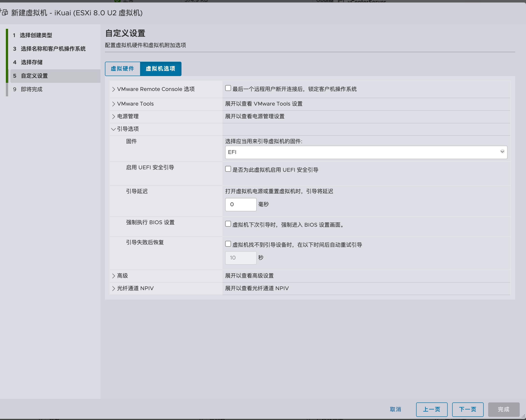The width and height of the screenshot is (526, 420).
Task: Enable lock guest OS after disconnect checkbox
Action: tap(228, 88)
